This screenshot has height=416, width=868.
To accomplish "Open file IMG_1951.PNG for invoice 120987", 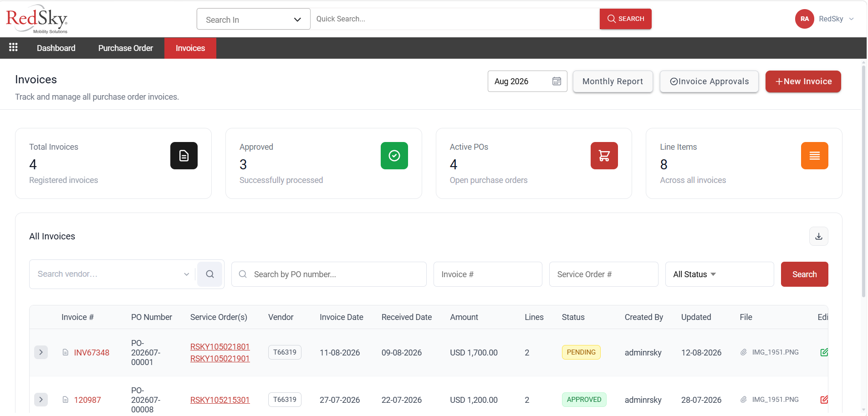I will pyautogui.click(x=775, y=400).
